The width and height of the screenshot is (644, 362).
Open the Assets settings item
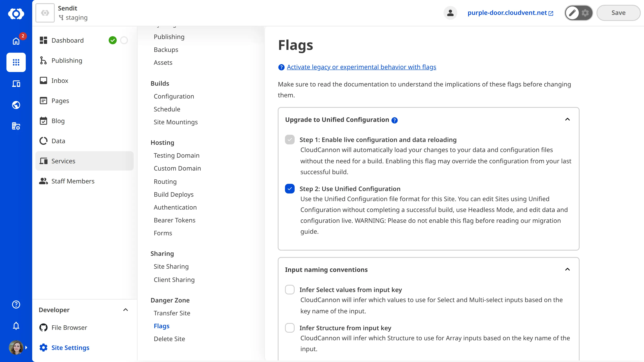pos(163,63)
